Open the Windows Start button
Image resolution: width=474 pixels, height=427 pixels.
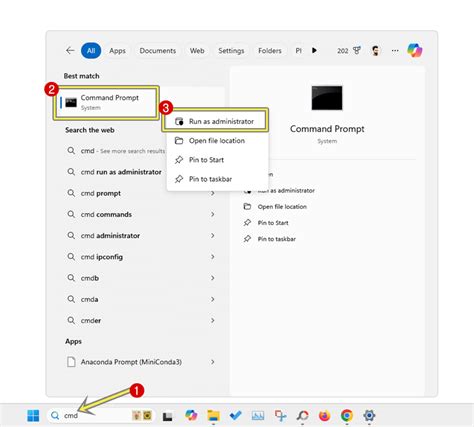pos(33,415)
